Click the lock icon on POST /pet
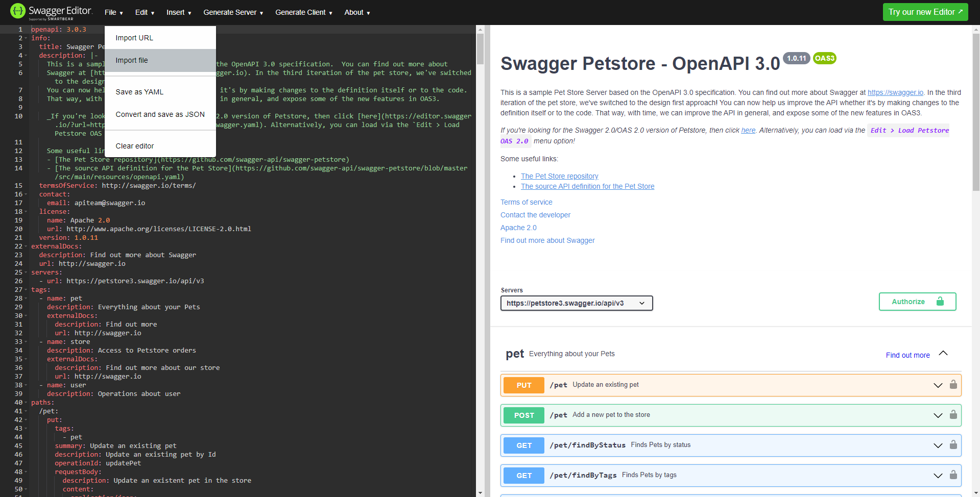 point(953,415)
